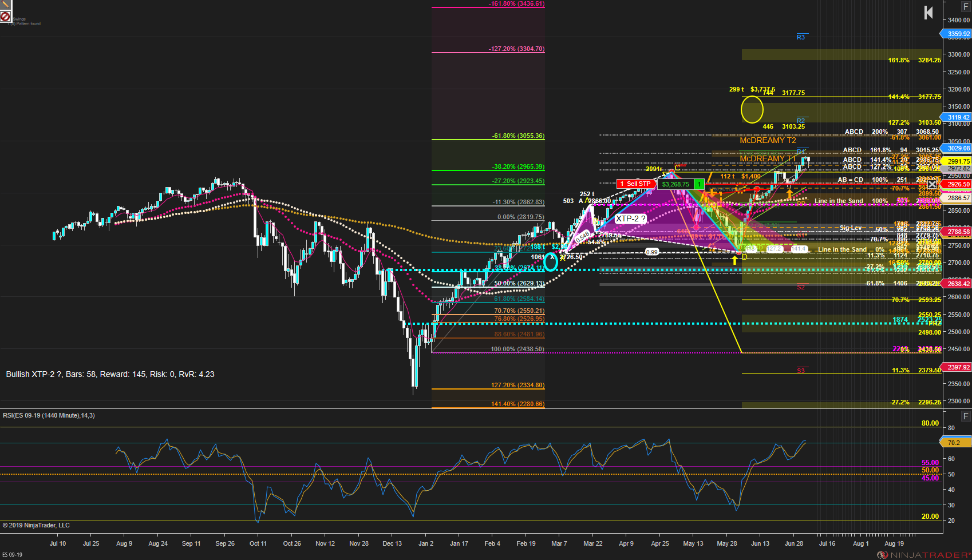Click the RSI(ES 09-19) indicator label
Image resolution: width=972 pixels, height=560 pixels.
pyautogui.click(x=49, y=415)
